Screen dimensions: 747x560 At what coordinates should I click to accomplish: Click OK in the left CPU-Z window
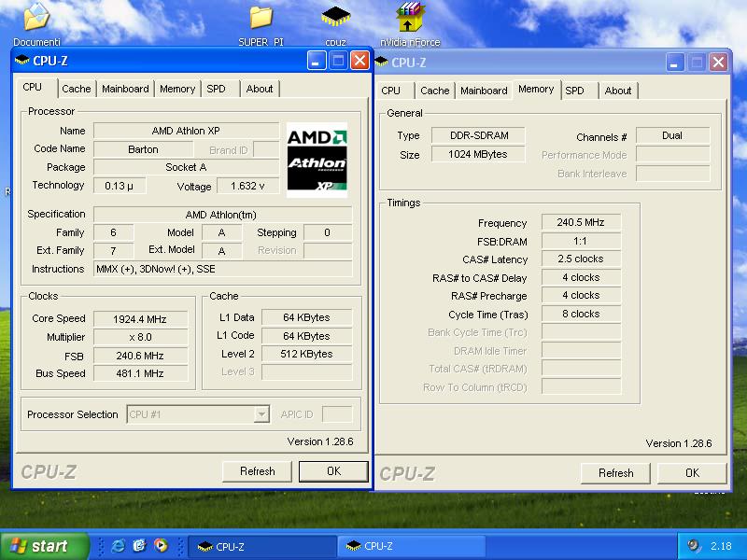click(333, 471)
